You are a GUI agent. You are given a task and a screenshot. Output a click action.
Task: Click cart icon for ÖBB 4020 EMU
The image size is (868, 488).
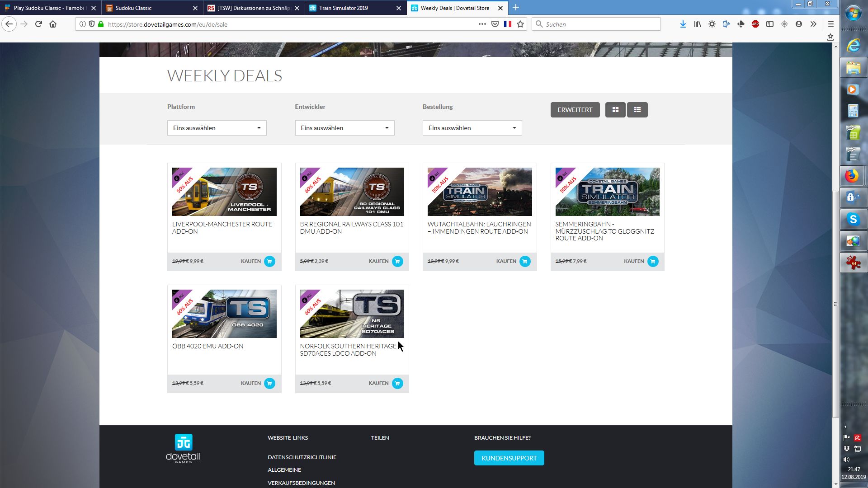[269, 383]
